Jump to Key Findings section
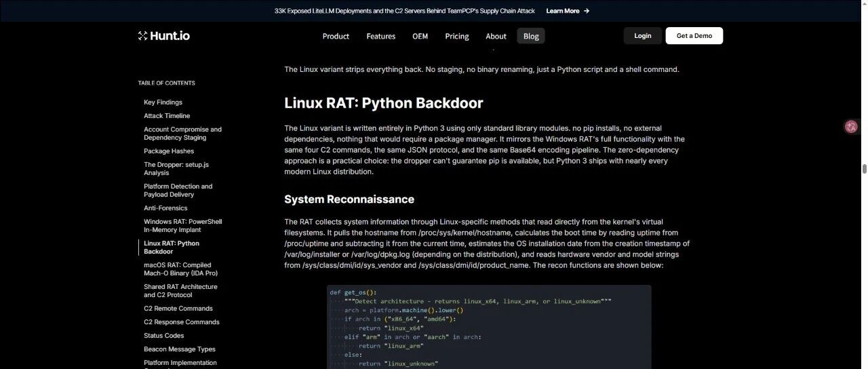 coord(163,102)
